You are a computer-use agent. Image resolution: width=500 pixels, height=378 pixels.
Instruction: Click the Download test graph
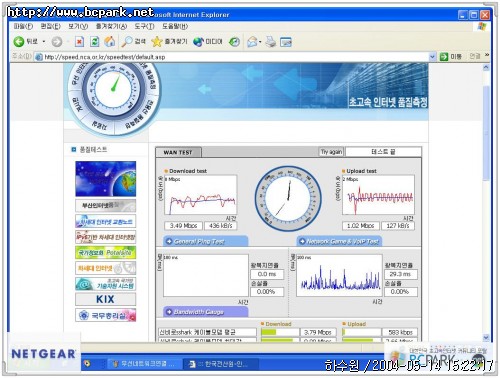click(200, 195)
